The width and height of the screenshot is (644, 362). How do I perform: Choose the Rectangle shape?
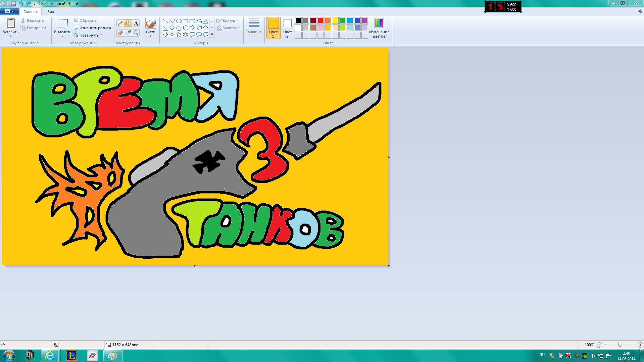point(185,21)
